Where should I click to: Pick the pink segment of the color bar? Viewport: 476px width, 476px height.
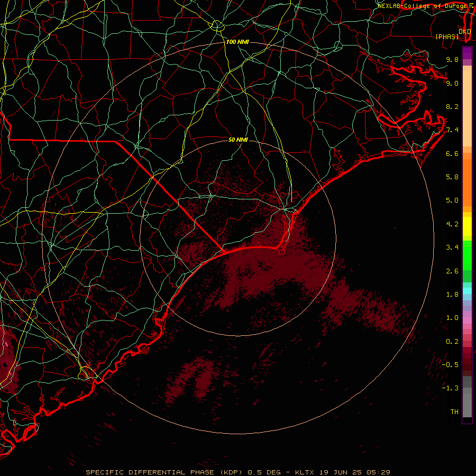pyautogui.click(x=467, y=321)
